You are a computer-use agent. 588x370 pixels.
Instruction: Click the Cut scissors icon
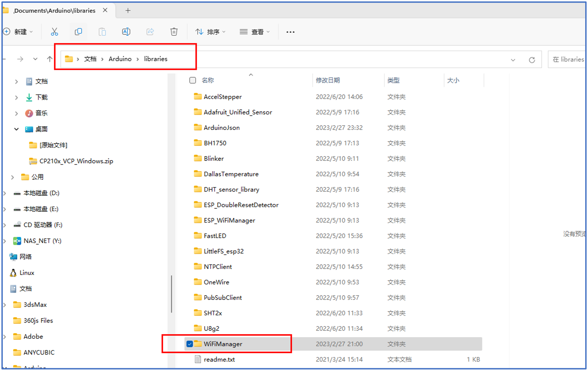pyautogui.click(x=54, y=32)
